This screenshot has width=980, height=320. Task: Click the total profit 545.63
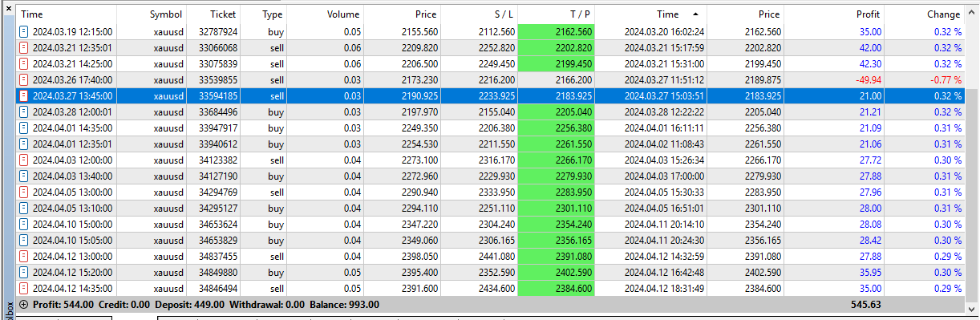tap(866, 305)
